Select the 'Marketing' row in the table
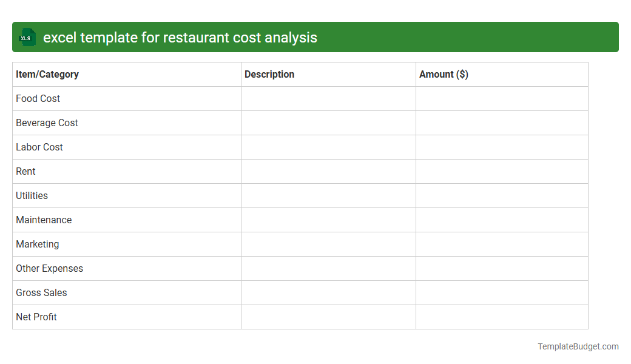Image resolution: width=631 pixels, height=364 pixels. [37, 244]
